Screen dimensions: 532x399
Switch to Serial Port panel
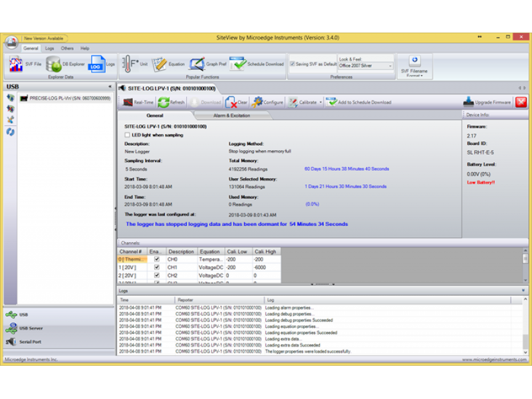59,342
